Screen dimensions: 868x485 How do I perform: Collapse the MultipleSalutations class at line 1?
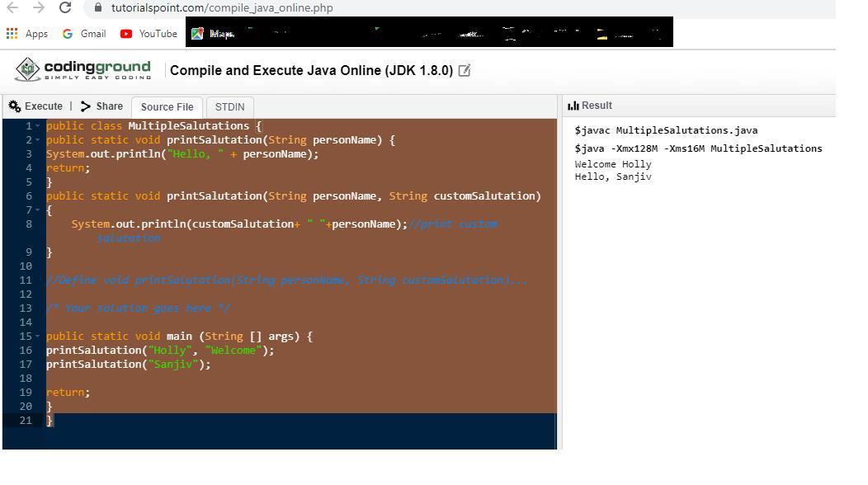37,126
